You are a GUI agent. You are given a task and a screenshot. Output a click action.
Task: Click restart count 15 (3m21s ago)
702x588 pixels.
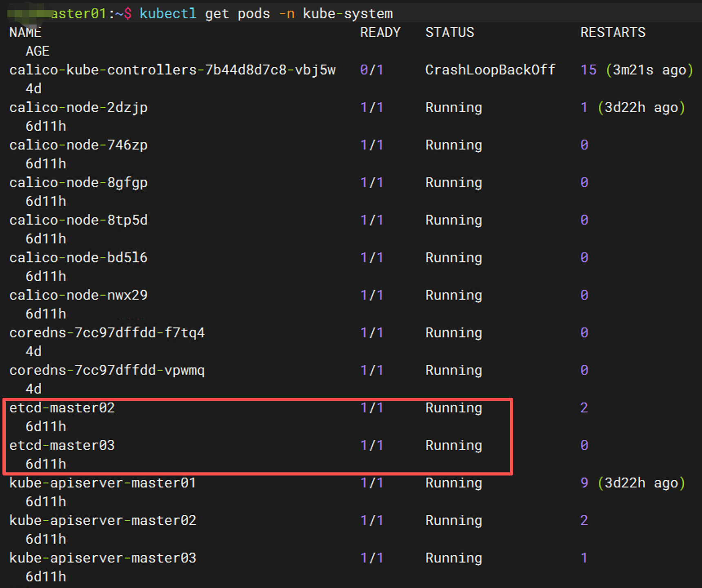point(637,70)
